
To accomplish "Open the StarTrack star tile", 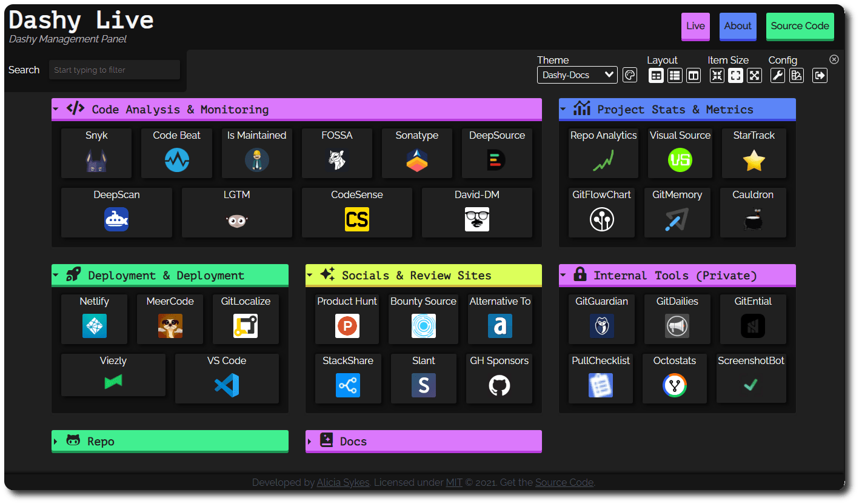I will click(x=754, y=153).
